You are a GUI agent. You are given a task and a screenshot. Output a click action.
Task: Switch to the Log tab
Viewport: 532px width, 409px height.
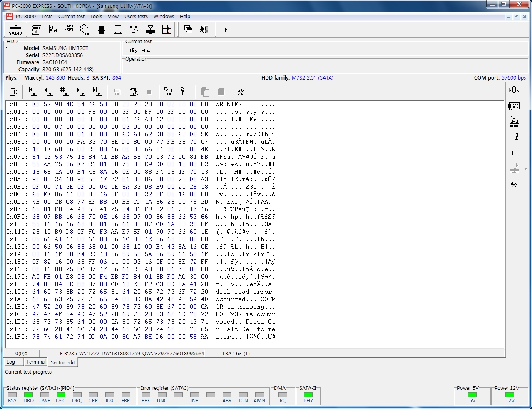point(11,362)
